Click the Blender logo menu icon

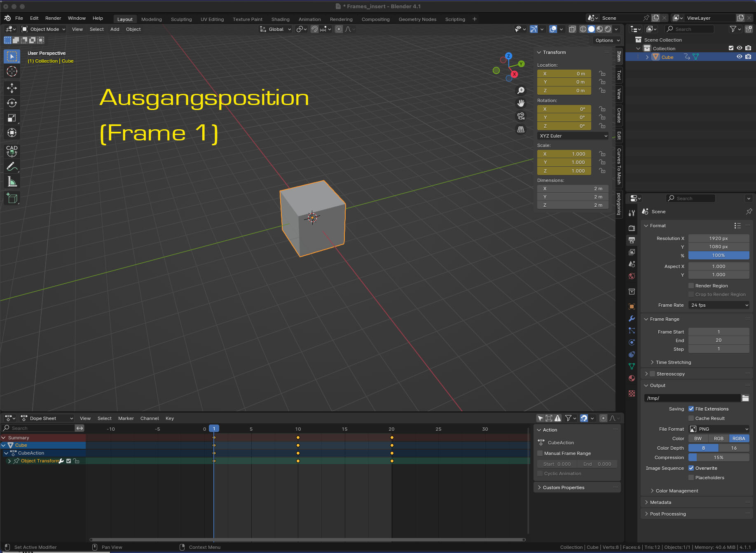click(7, 19)
